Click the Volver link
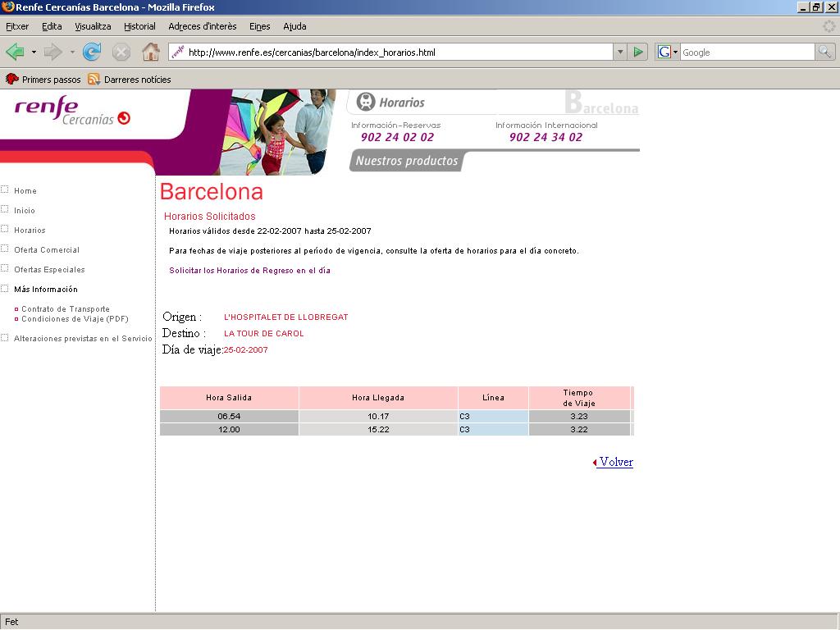 pyautogui.click(x=615, y=463)
